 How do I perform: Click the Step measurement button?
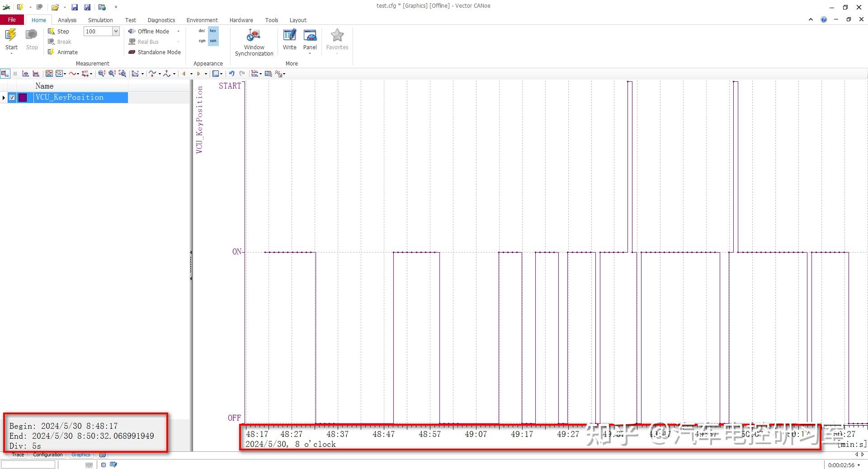click(x=59, y=31)
